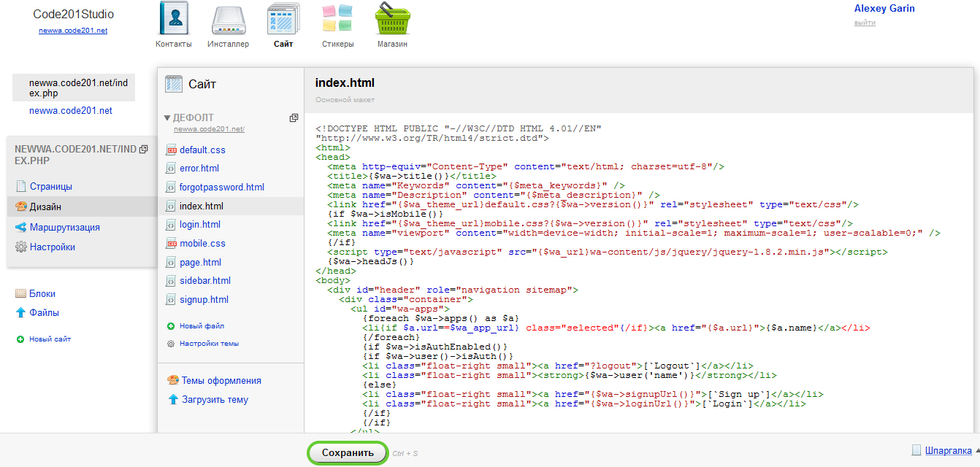This screenshot has width=980, height=467.
Task: Click the copy icon next to ДЕФОЛТ
Action: (294, 117)
